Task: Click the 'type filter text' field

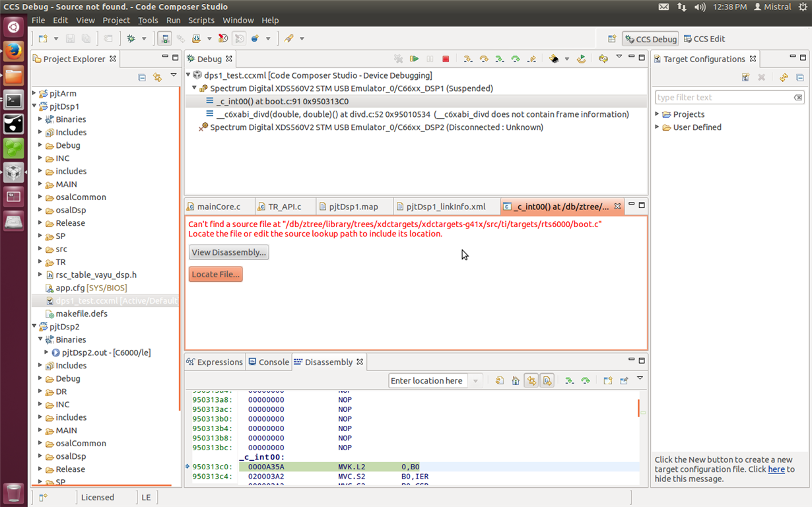Action: coord(729,97)
